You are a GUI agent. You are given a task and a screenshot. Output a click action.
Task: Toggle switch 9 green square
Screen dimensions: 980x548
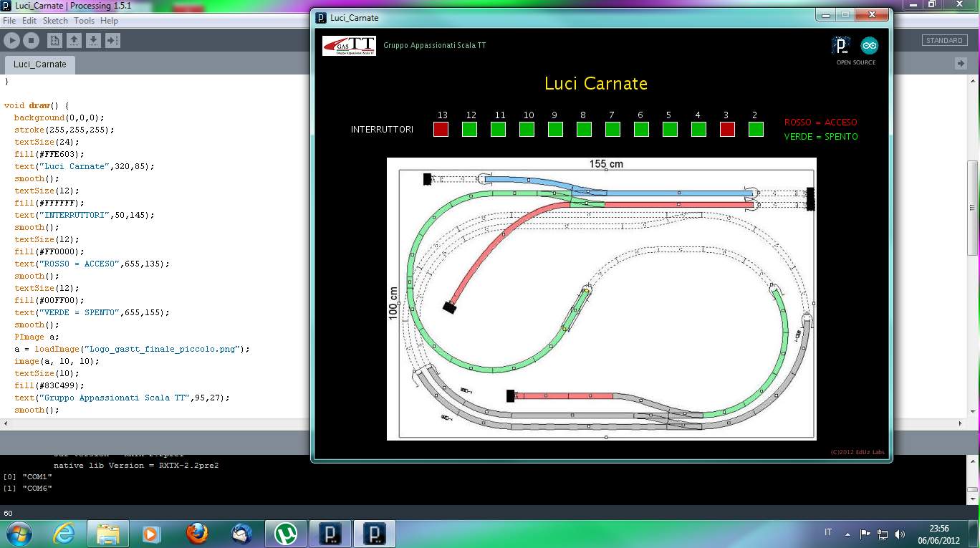[x=556, y=129]
